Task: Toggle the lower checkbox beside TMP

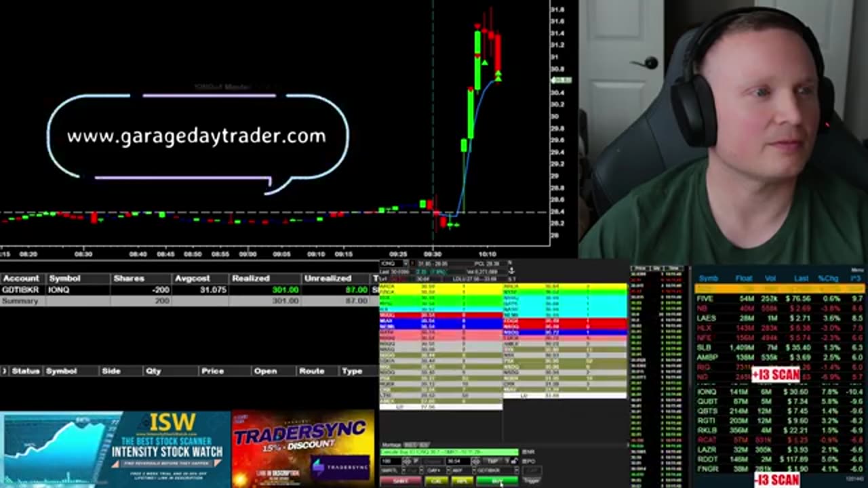Action: 524,462
